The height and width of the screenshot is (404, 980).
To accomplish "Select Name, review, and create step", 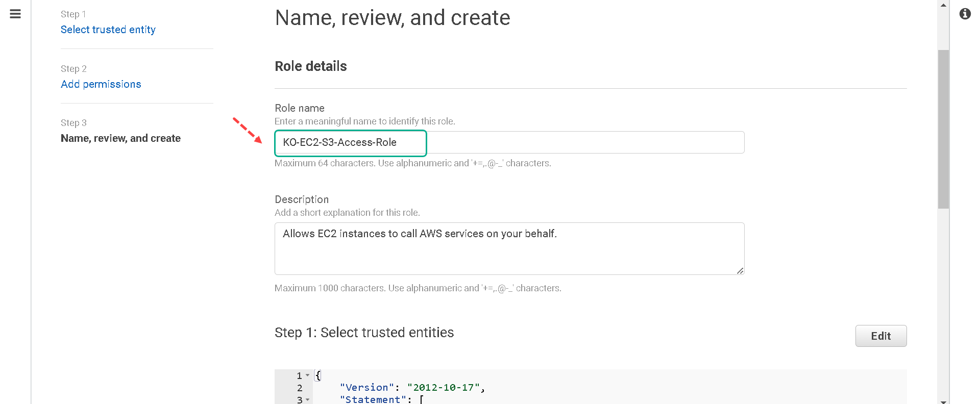I will (x=120, y=138).
